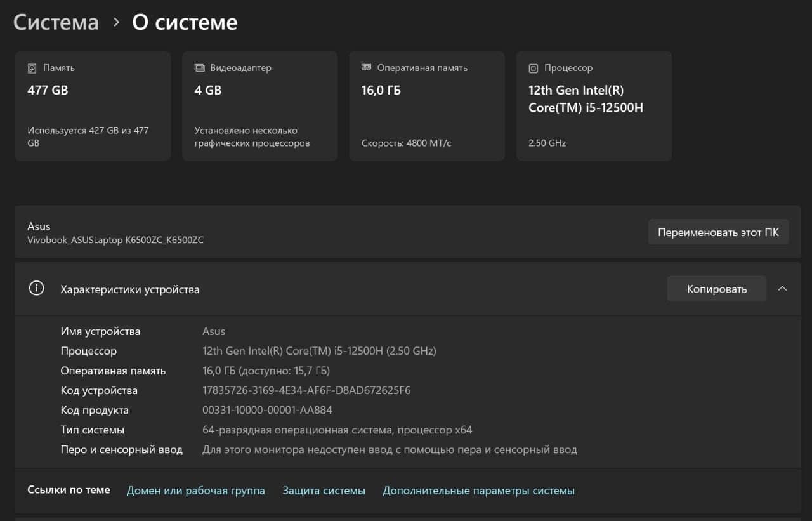The image size is (812, 521).
Task: Open the Память 477 GB storage card
Action: coord(93,106)
